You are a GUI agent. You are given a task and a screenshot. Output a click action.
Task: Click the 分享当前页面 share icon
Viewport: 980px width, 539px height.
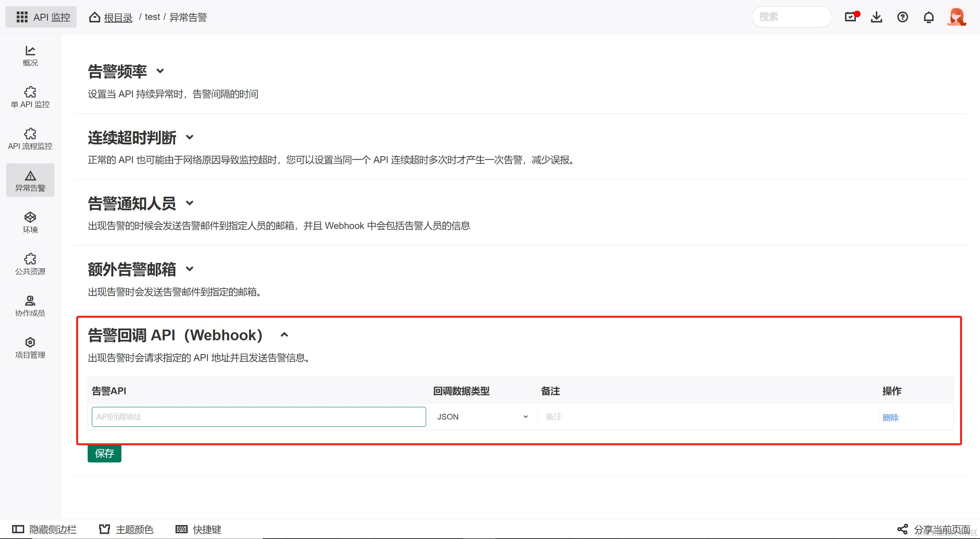902,529
